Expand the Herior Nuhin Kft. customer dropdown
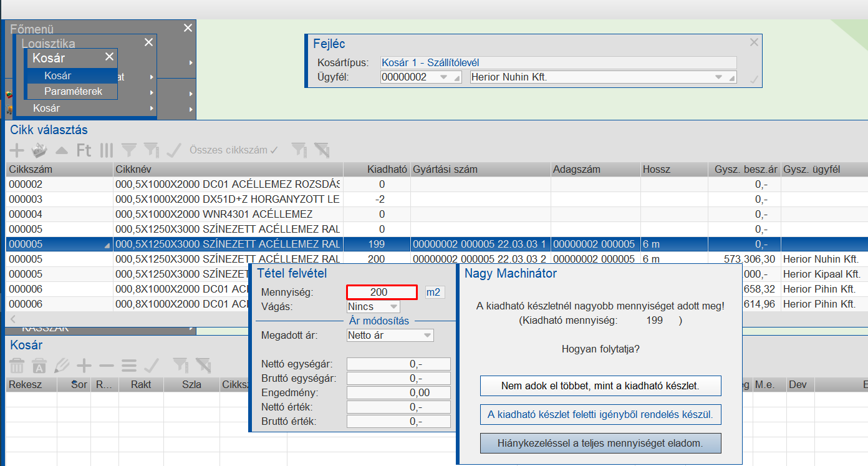 pos(718,77)
